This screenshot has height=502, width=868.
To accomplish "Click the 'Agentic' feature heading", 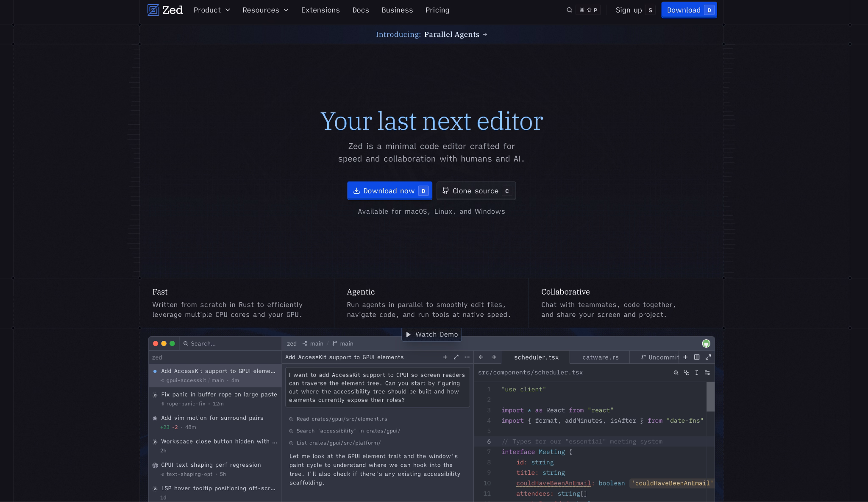I will tap(361, 292).
